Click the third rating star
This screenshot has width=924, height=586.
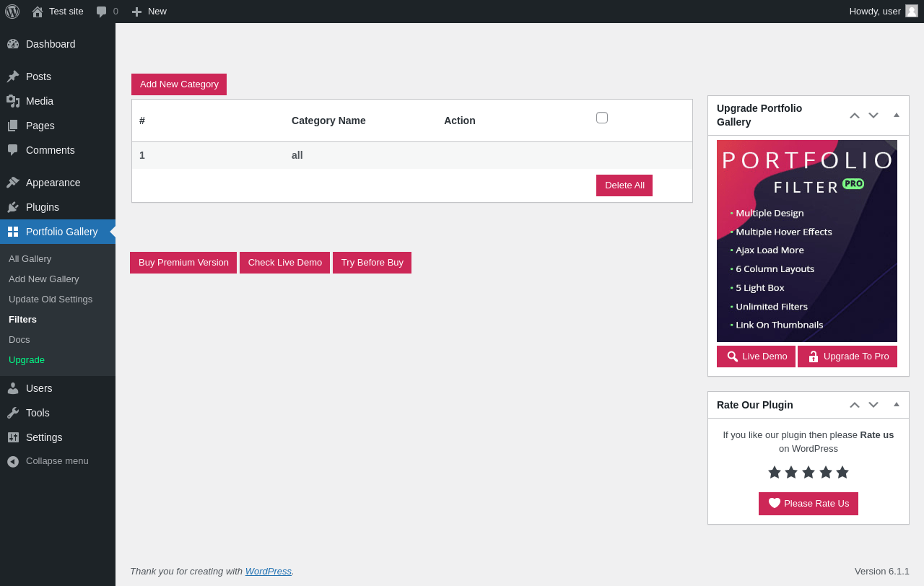pos(808,472)
